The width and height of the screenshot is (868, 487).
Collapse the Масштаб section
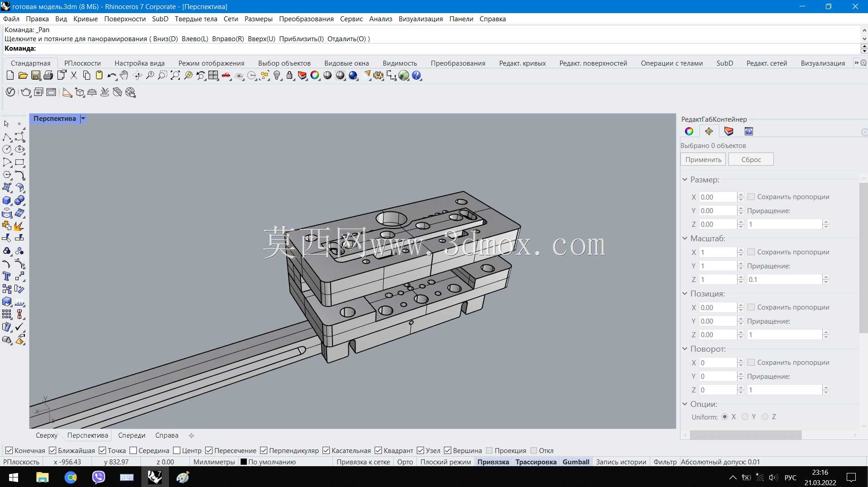(x=685, y=239)
